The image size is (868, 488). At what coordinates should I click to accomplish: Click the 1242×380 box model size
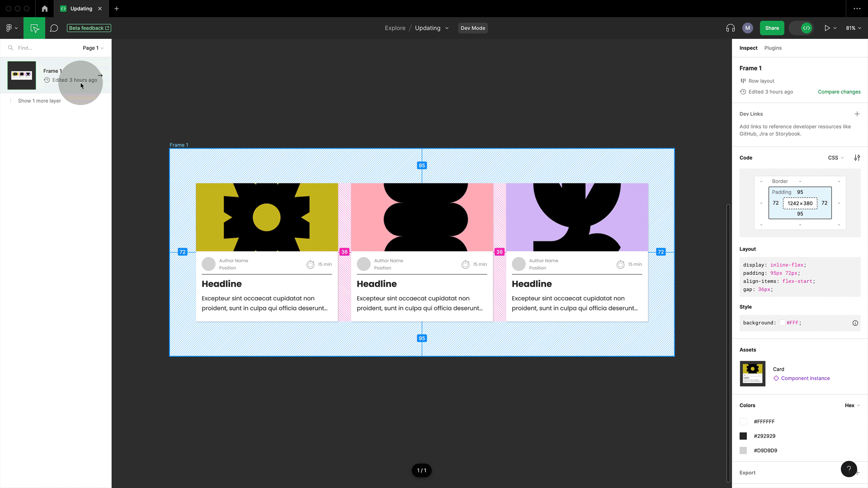coord(800,203)
